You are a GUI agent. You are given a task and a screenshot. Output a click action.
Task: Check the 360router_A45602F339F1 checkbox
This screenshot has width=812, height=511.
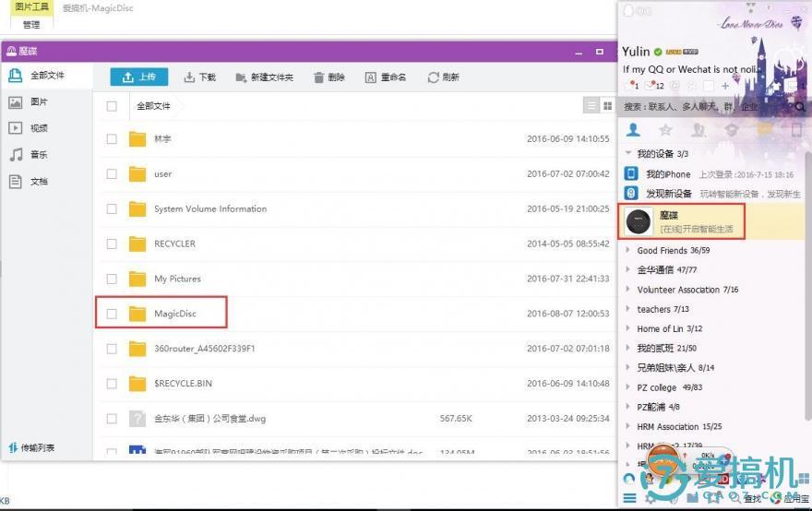(x=112, y=349)
